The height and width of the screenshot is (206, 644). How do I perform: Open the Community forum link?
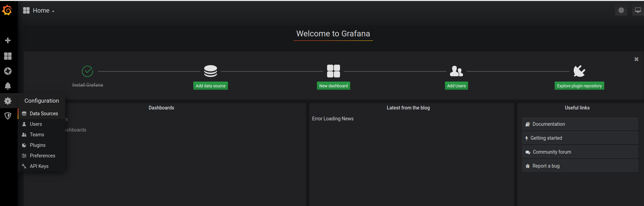click(580, 152)
